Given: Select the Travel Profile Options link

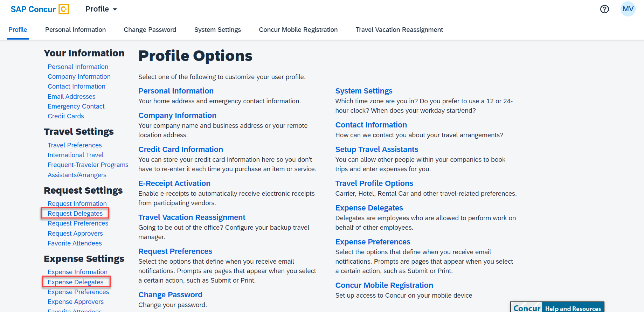Looking at the screenshot, I should tap(374, 183).
